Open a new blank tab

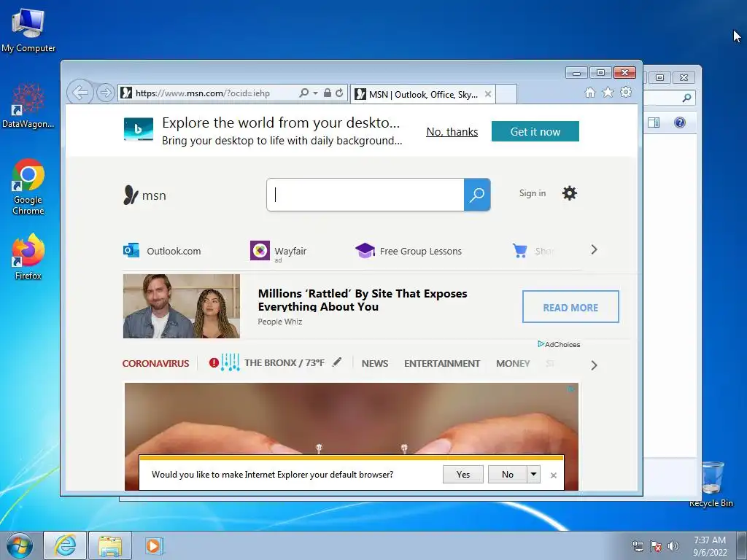(x=506, y=94)
